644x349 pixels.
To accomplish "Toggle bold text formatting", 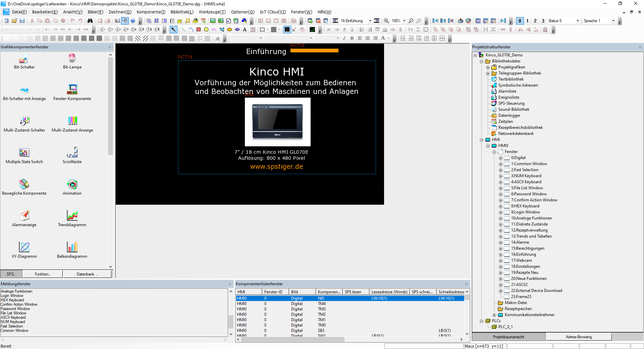I will click(352, 38).
